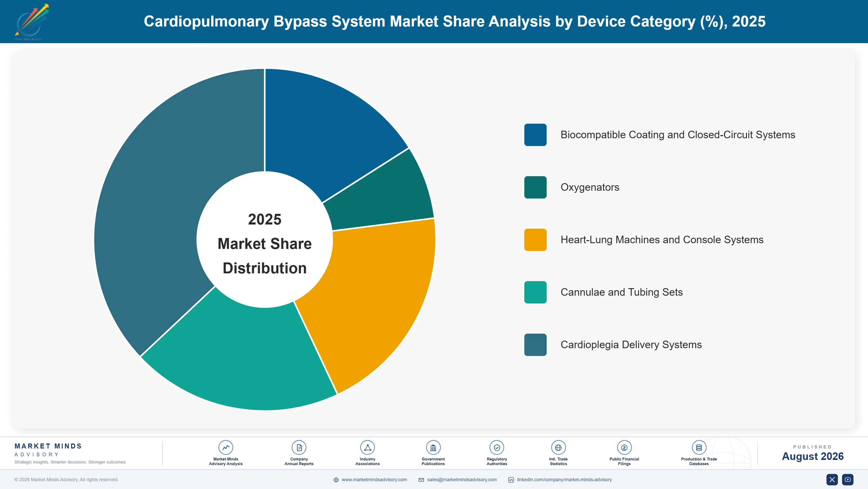The width and height of the screenshot is (868, 489).
Task: Click the Government Publications building icon
Action: coord(433,447)
